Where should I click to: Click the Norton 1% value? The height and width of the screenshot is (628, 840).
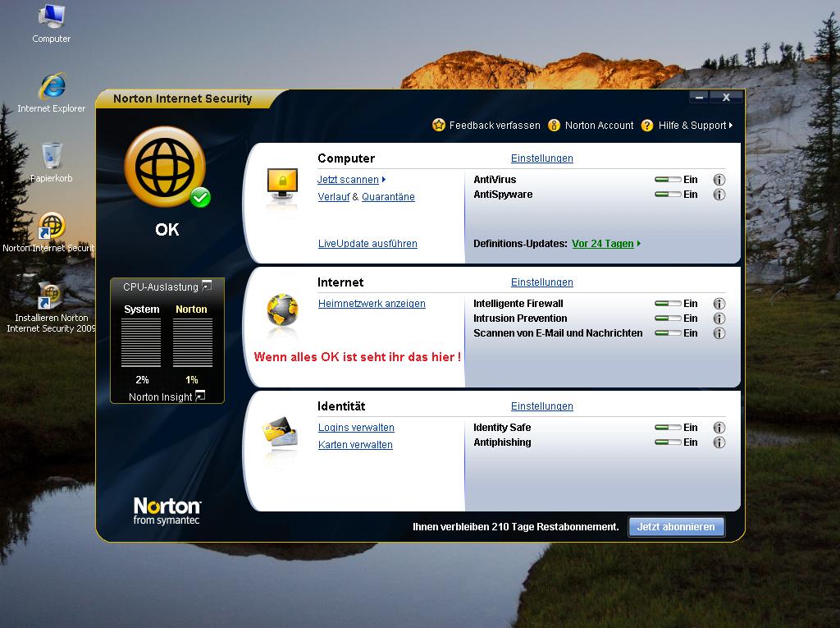pos(192,380)
